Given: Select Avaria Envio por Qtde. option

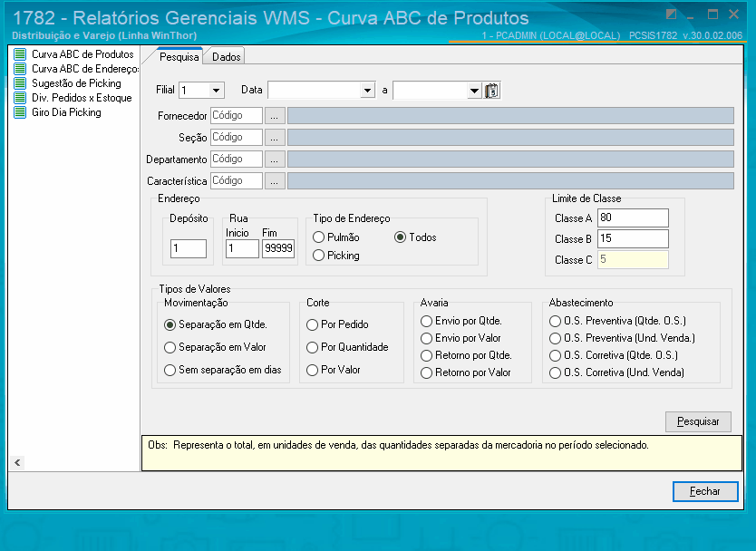Looking at the screenshot, I should click(x=426, y=321).
